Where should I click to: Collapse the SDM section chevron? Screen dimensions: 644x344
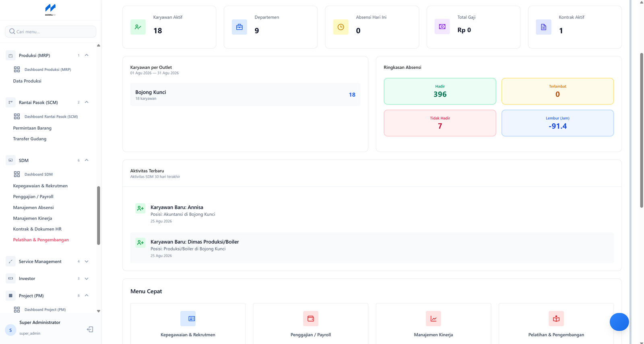(x=87, y=160)
